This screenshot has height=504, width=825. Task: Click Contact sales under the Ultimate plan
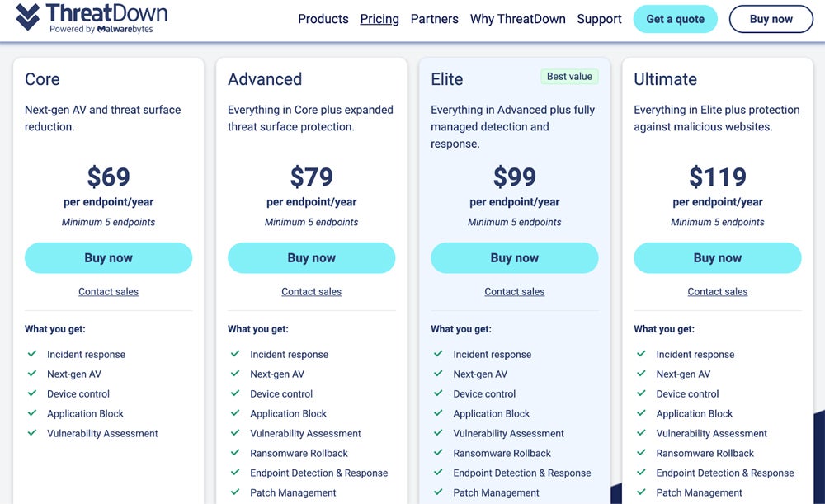click(x=717, y=291)
